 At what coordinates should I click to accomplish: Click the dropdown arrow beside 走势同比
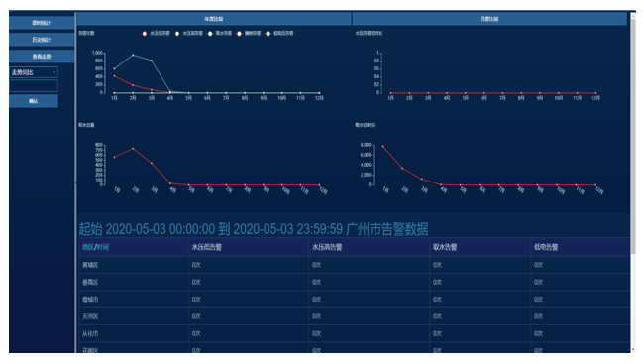click(54, 72)
